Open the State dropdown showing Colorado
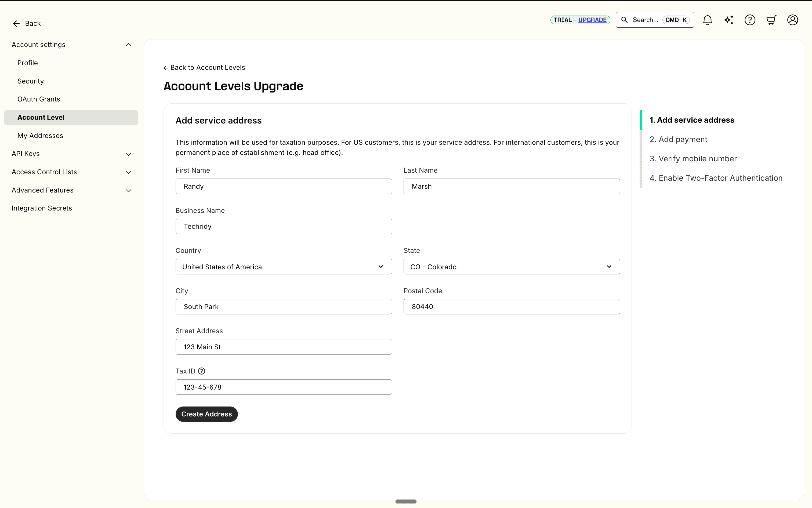Image resolution: width=812 pixels, height=508 pixels. click(x=511, y=267)
